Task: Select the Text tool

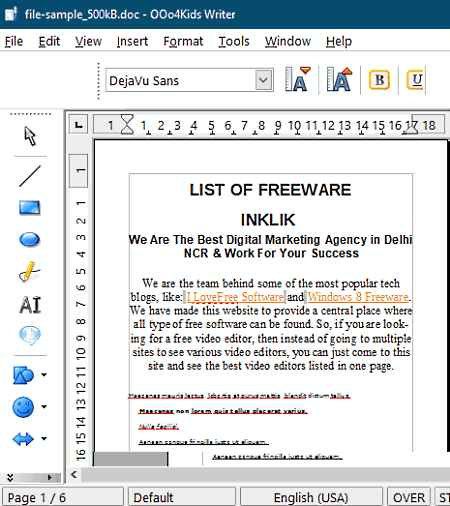Action: coord(30,305)
